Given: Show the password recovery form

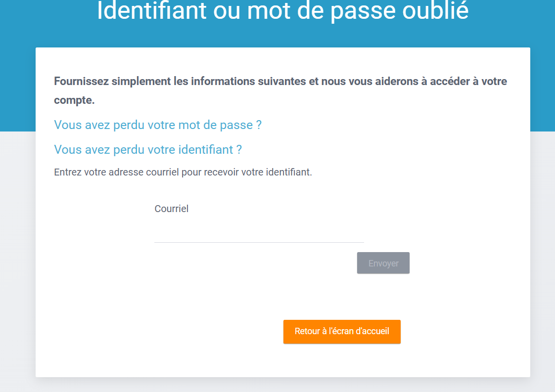Looking at the screenshot, I should coord(157,125).
